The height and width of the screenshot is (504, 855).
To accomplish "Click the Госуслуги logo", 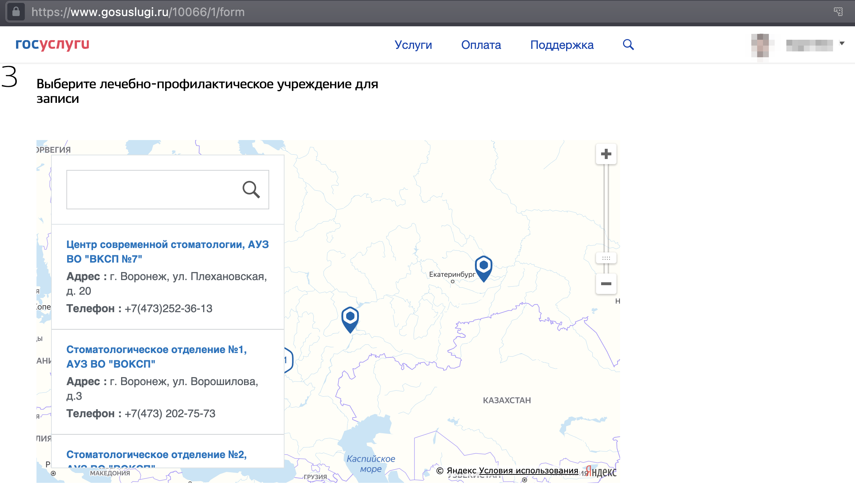I will 52,44.
